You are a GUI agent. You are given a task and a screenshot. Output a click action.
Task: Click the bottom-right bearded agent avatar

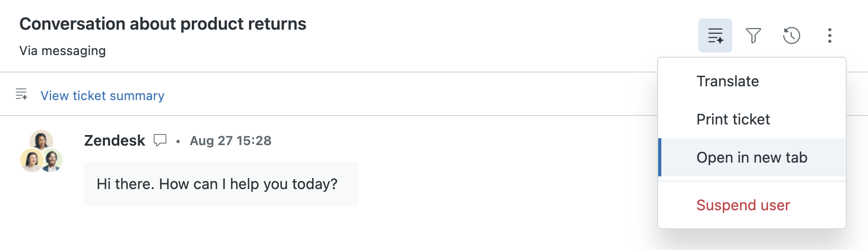pyautogui.click(x=52, y=160)
